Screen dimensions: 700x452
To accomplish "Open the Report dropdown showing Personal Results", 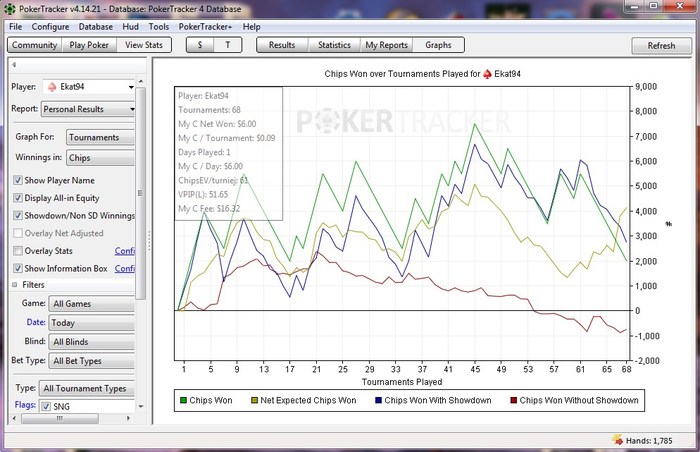I will pyautogui.click(x=88, y=109).
